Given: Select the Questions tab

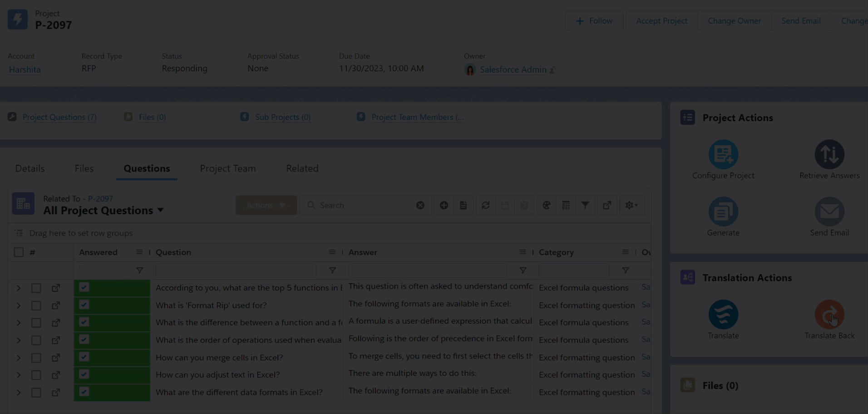Looking at the screenshot, I should pos(147,168).
